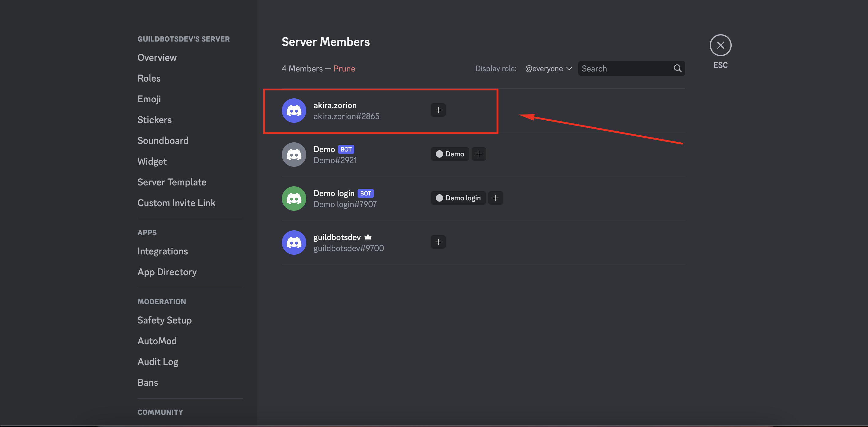
Task: Click the search magnifier icon
Action: click(x=677, y=68)
